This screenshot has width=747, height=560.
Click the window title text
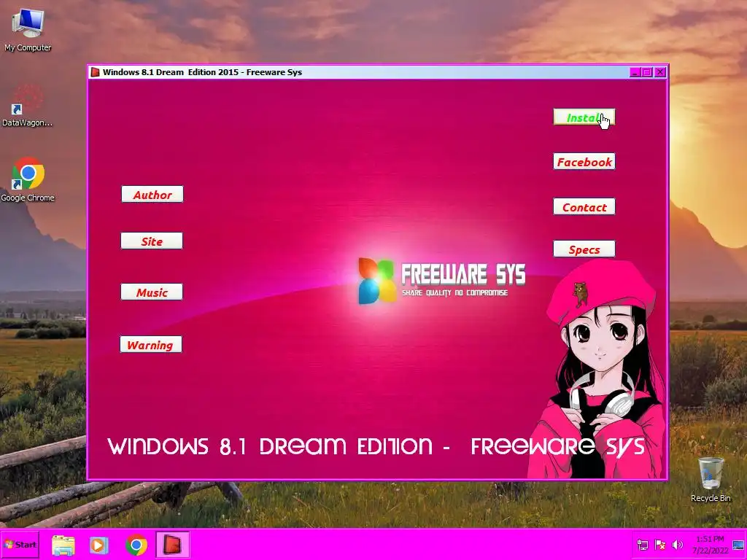(x=203, y=72)
